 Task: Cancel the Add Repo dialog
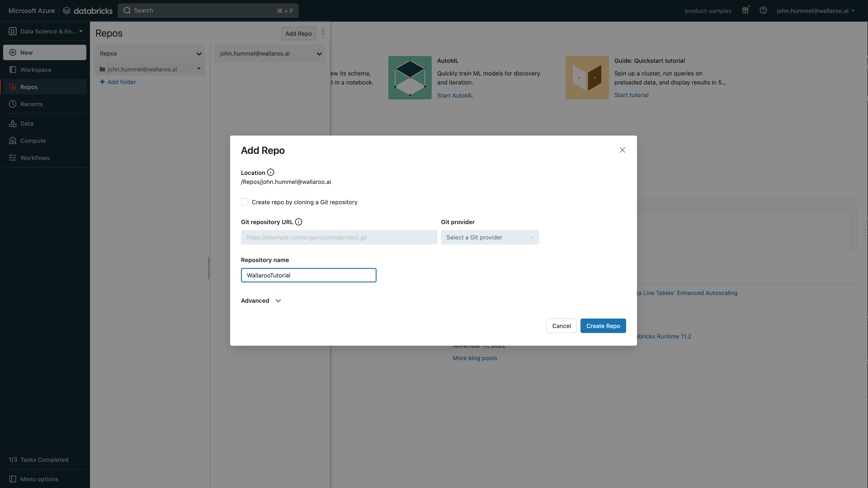(x=561, y=326)
